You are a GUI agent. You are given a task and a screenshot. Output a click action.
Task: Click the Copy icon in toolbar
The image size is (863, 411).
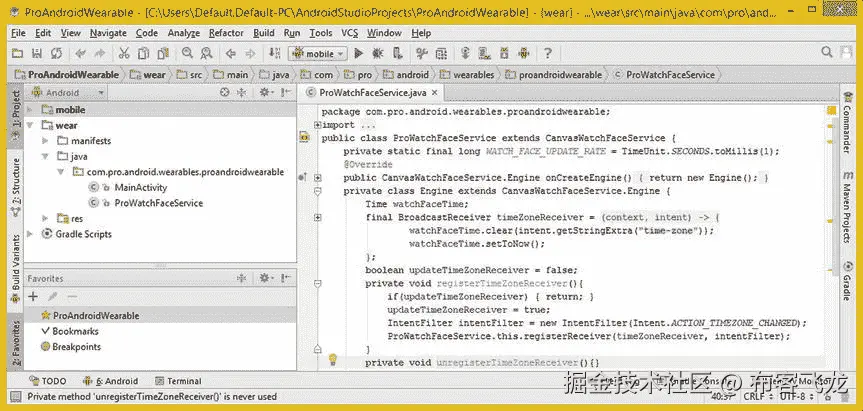(143, 53)
